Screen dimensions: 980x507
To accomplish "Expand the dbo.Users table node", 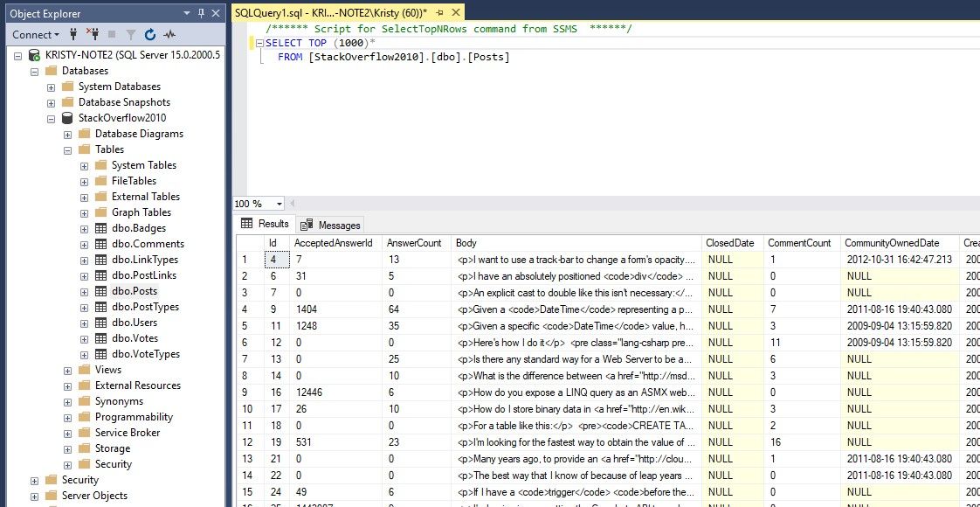I will pyautogui.click(x=85, y=323).
